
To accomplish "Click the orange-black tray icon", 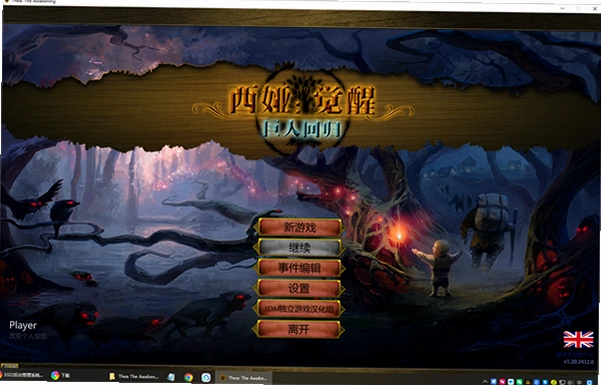I will 528,382.
